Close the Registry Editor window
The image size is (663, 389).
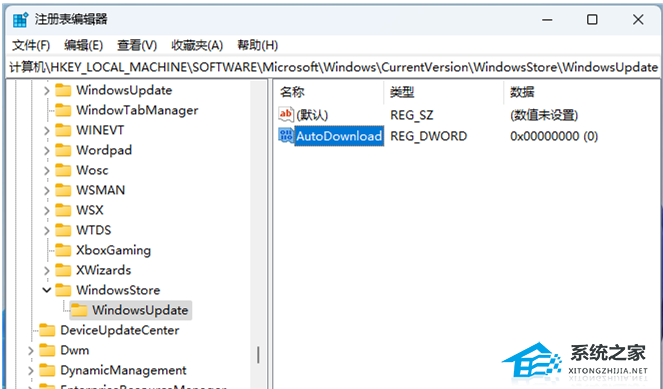[638, 20]
